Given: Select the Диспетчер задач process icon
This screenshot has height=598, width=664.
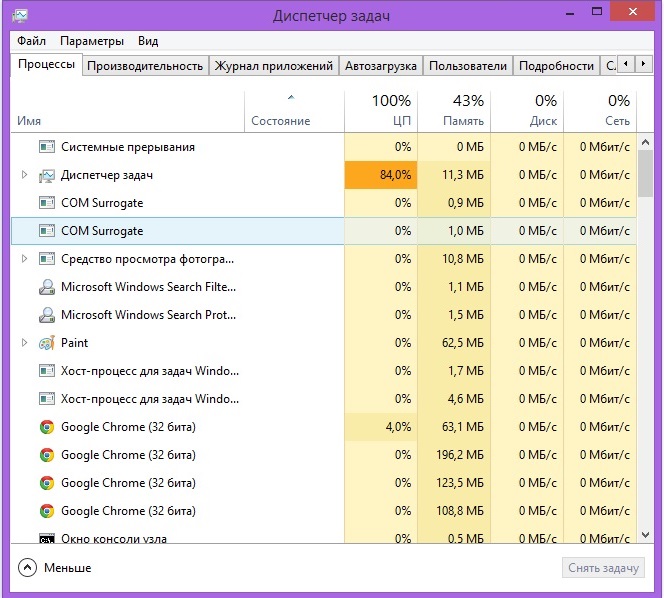Looking at the screenshot, I should [x=47, y=175].
